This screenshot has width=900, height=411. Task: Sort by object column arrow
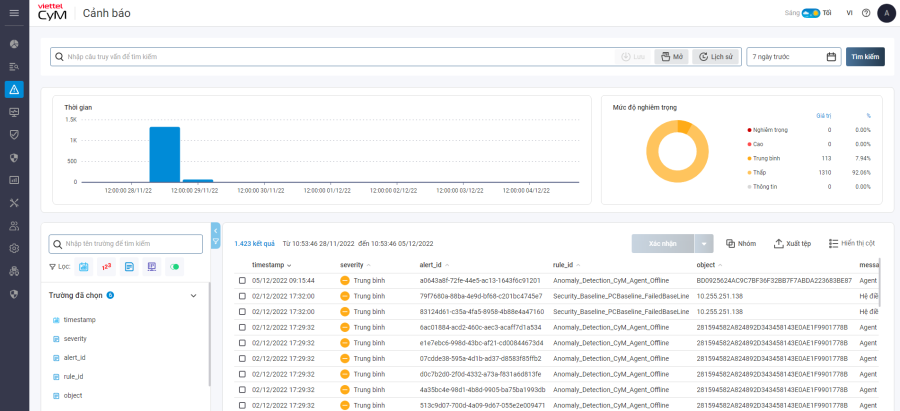coord(720,265)
